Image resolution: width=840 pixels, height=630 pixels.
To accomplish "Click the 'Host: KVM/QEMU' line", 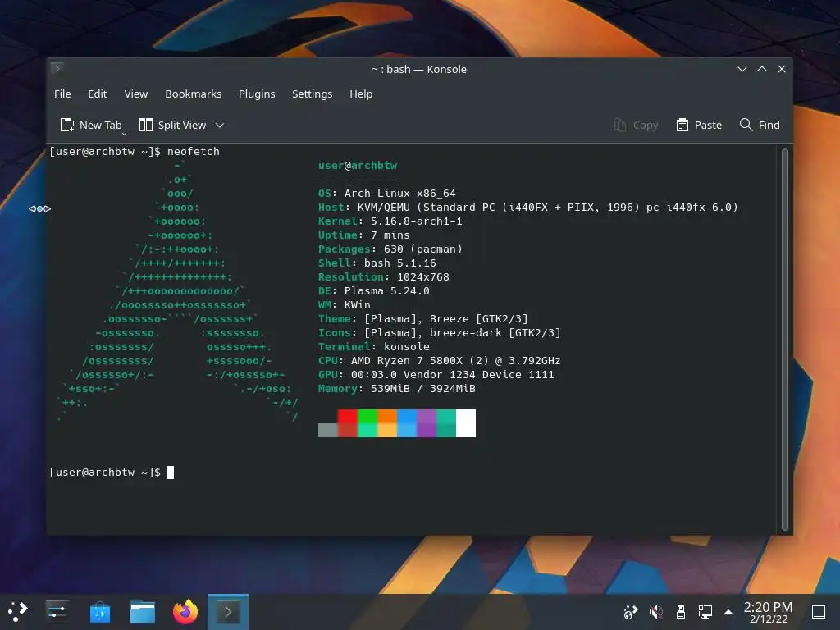I will [527, 208].
